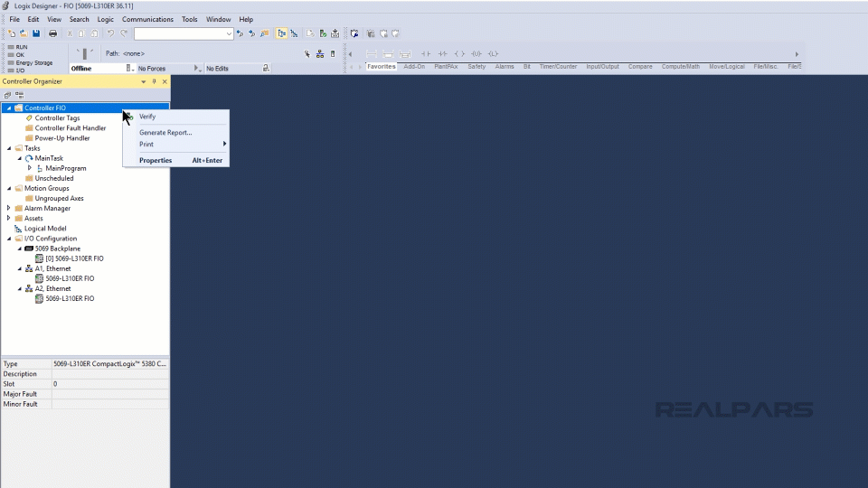The width and height of the screenshot is (868, 488).
Task: Collapse the 5069 Backplane tree node
Action: (x=20, y=249)
